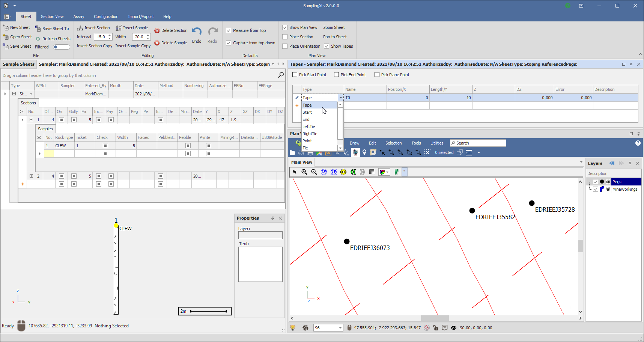Open the Section View ribbon tab
This screenshot has height=342, width=644.
coord(52,17)
